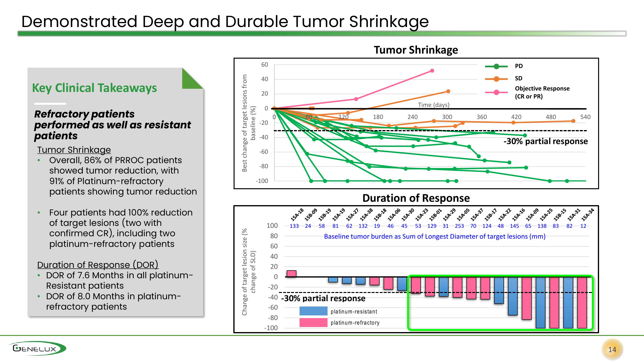Click baseline tumor burden value 253
The image size is (644, 362).
pyautogui.click(x=459, y=226)
